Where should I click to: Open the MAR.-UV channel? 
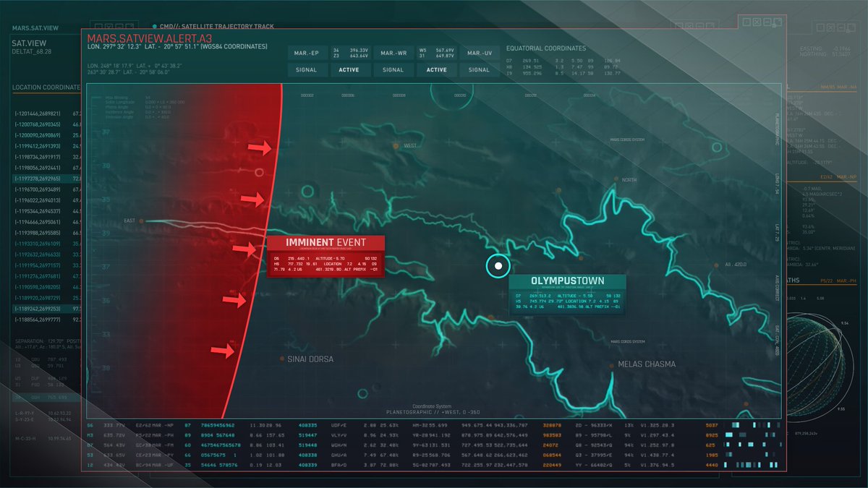coord(479,53)
